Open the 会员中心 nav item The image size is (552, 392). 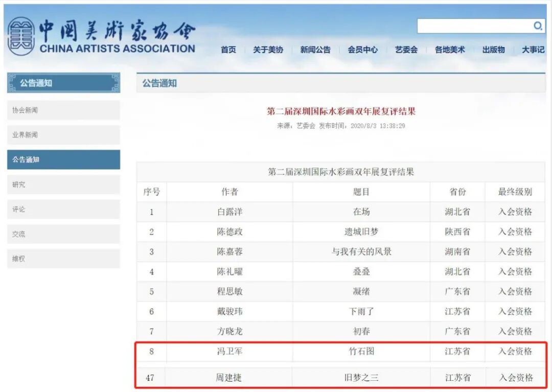[x=362, y=50]
